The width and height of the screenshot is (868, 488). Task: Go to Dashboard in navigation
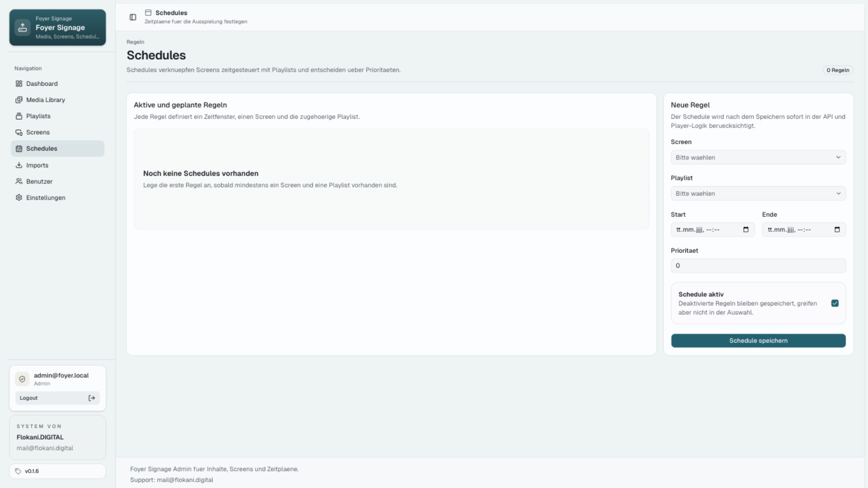pyautogui.click(x=57, y=84)
